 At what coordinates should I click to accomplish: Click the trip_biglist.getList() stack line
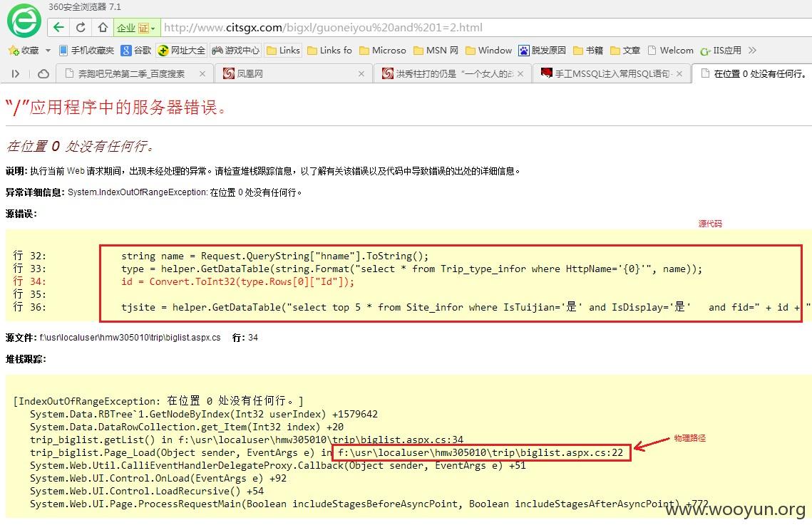247,440
